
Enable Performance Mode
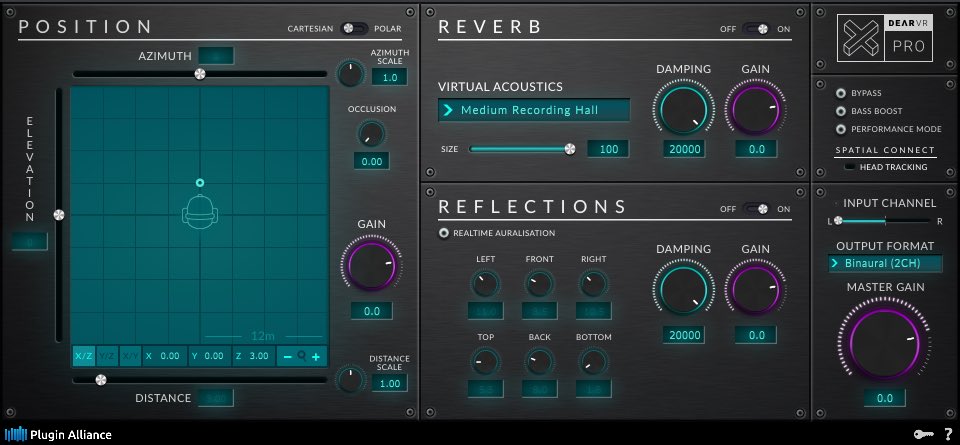pyautogui.click(x=841, y=129)
